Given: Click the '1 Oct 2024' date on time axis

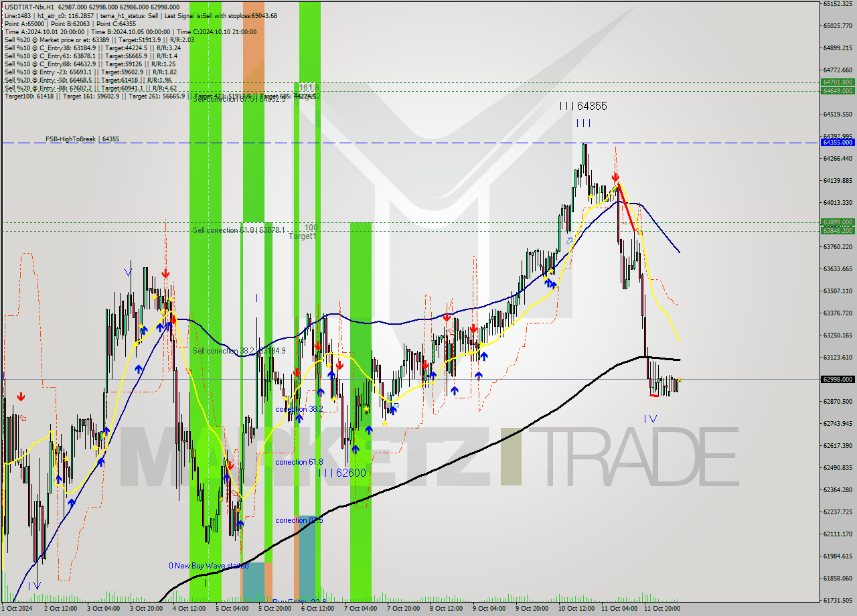Looking at the screenshot, I should (17, 609).
